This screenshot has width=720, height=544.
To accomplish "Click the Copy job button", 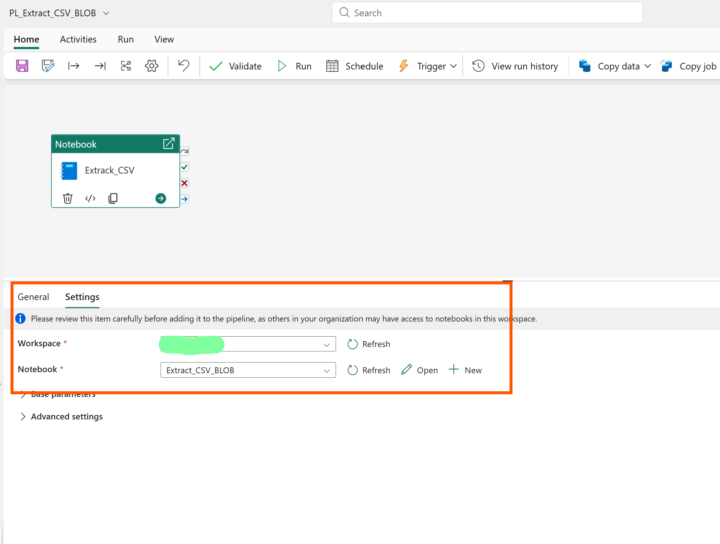I will pos(688,66).
